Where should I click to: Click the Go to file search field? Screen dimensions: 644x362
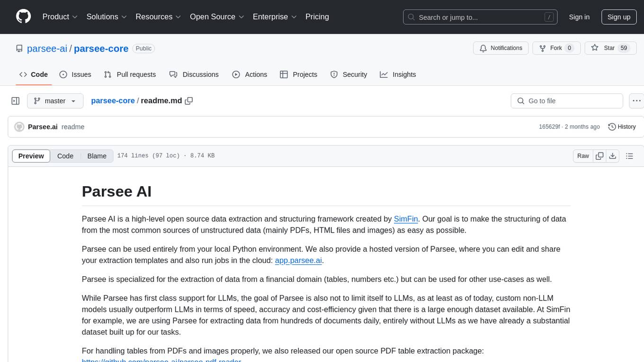click(x=567, y=101)
